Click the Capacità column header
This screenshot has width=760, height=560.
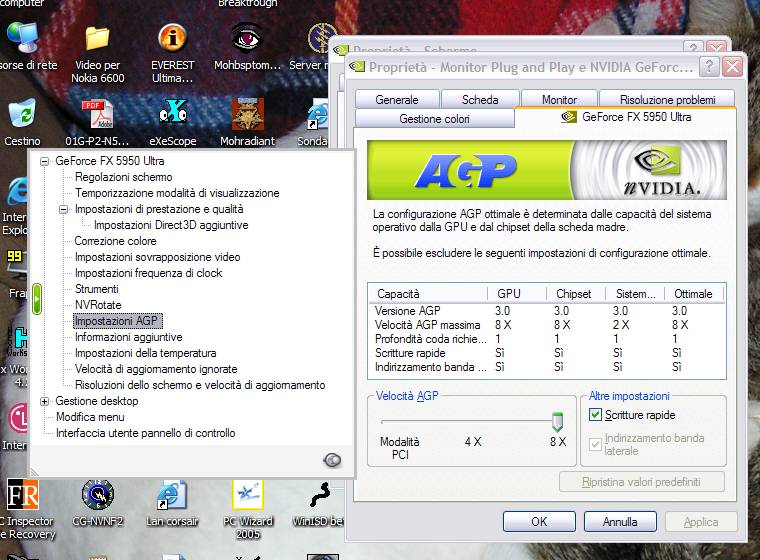point(428,294)
